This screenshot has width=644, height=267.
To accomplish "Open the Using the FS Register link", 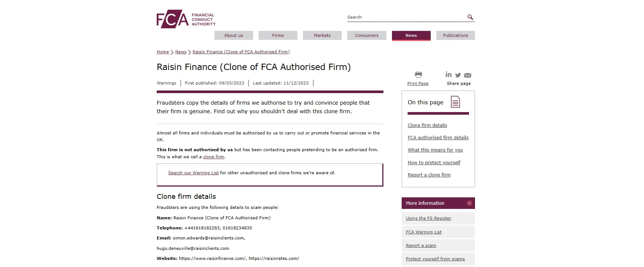I will point(428,218).
